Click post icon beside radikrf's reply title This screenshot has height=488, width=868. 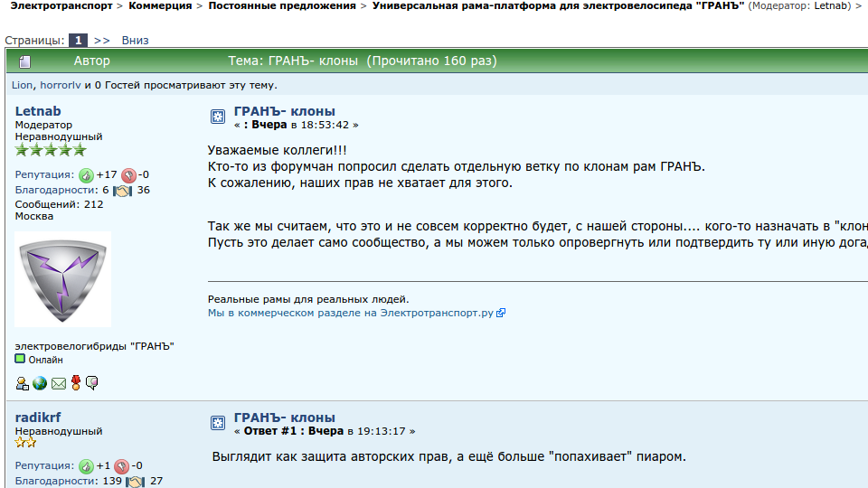(218, 423)
